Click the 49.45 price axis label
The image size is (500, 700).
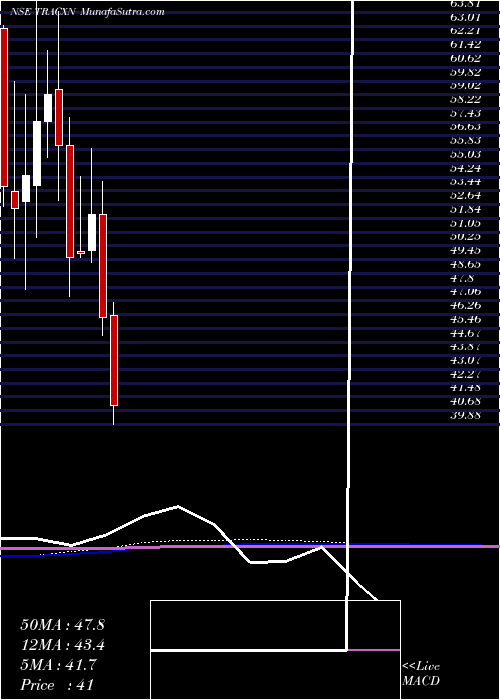(466, 250)
